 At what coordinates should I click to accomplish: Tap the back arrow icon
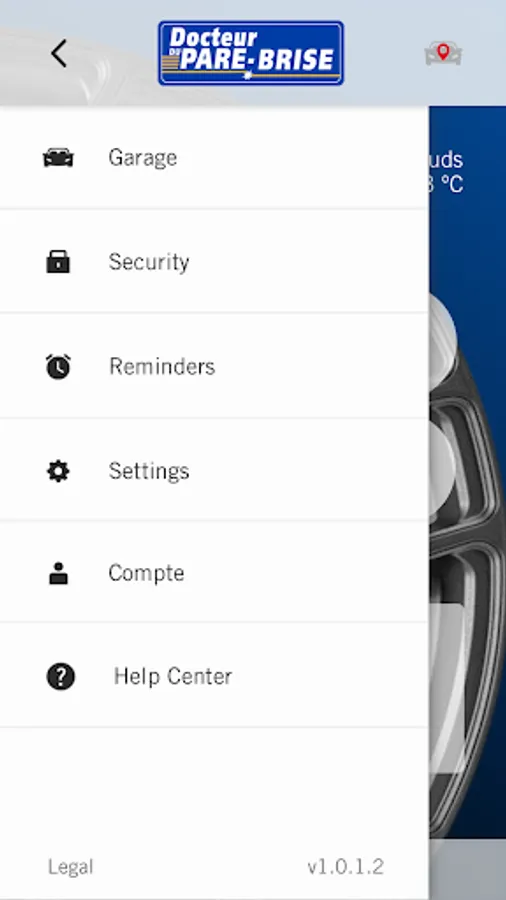[x=59, y=53]
